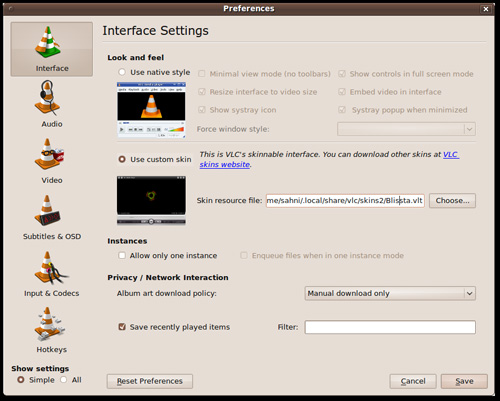
Task: Open the Force window style dropdown
Action: click(406, 129)
